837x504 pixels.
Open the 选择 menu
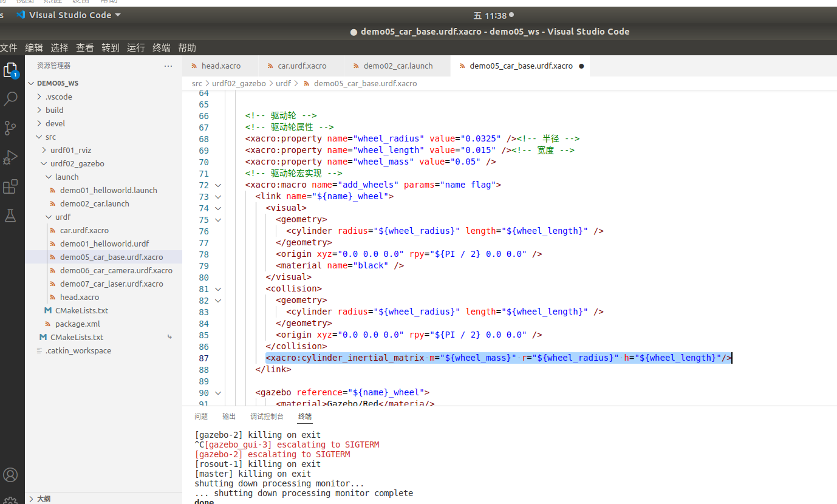tap(60, 48)
